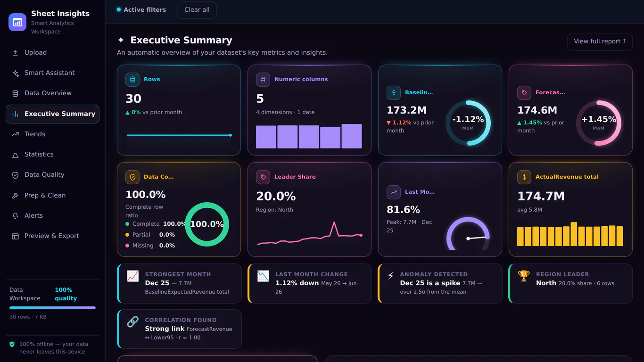Click the Strongest Month chart emoji icon
The image size is (644, 362).
tap(133, 276)
